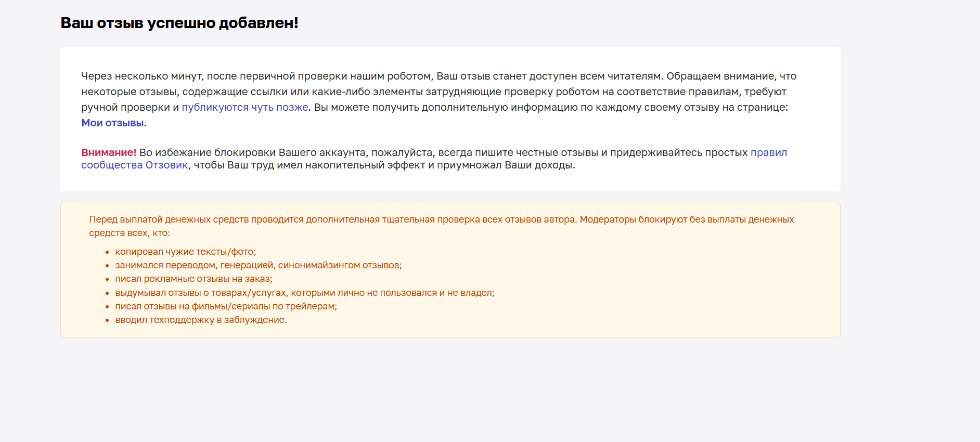
Task: Click the bullet "вводил техподдержку в заблуждение"
Action: 201,320
